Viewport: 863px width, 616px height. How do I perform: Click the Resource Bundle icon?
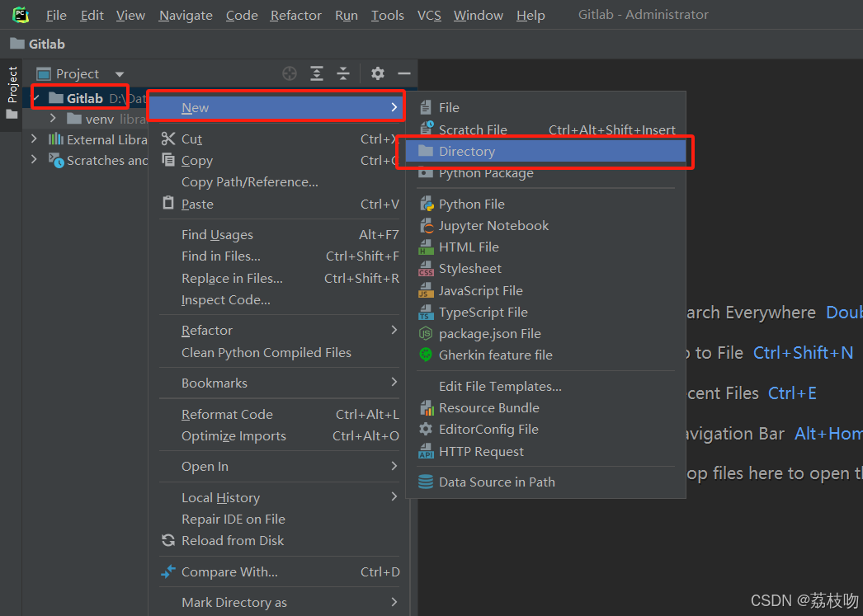point(427,407)
